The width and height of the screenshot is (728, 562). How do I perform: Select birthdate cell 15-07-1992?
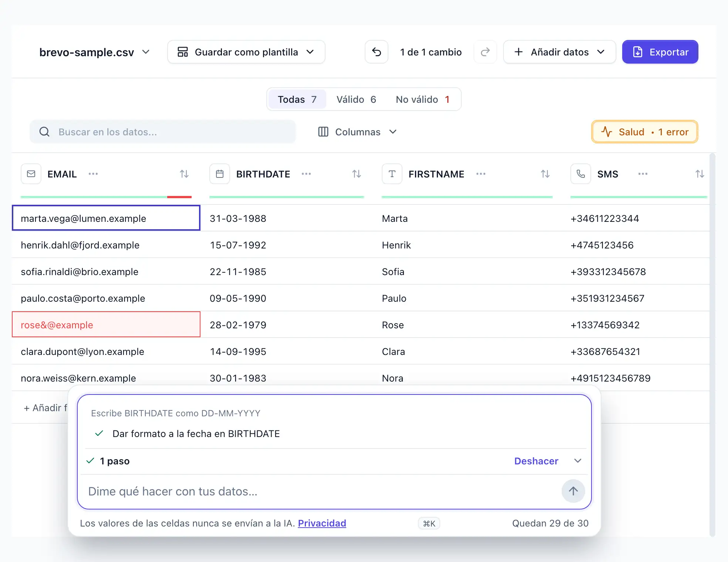[287, 245]
